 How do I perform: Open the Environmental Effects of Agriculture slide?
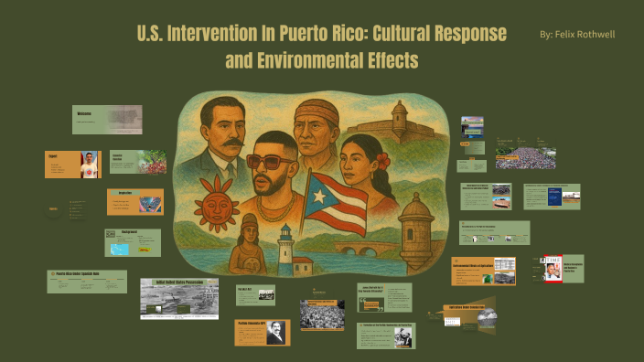pyautogui.click(x=483, y=271)
